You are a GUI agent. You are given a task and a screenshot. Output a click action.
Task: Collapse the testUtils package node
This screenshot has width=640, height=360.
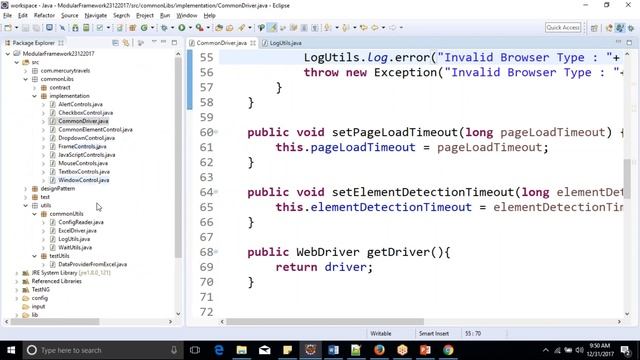pyautogui.click(x=35, y=256)
